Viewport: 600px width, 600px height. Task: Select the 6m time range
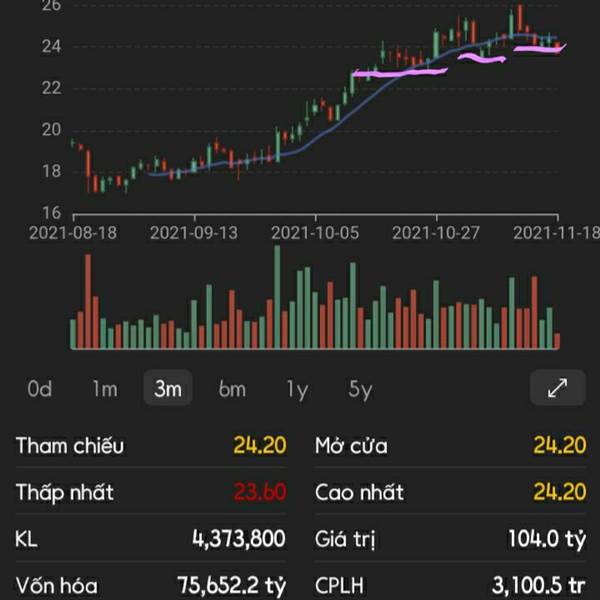point(232,389)
